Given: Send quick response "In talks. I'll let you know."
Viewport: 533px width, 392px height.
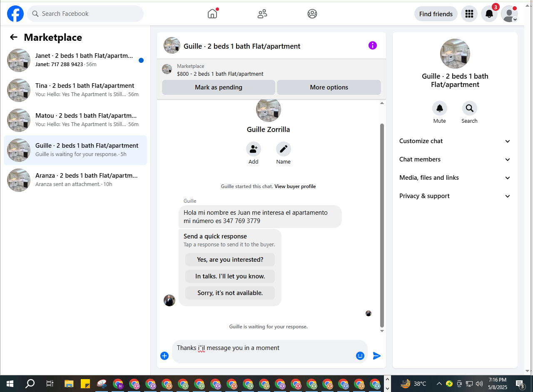Looking at the screenshot, I should click(x=230, y=276).
